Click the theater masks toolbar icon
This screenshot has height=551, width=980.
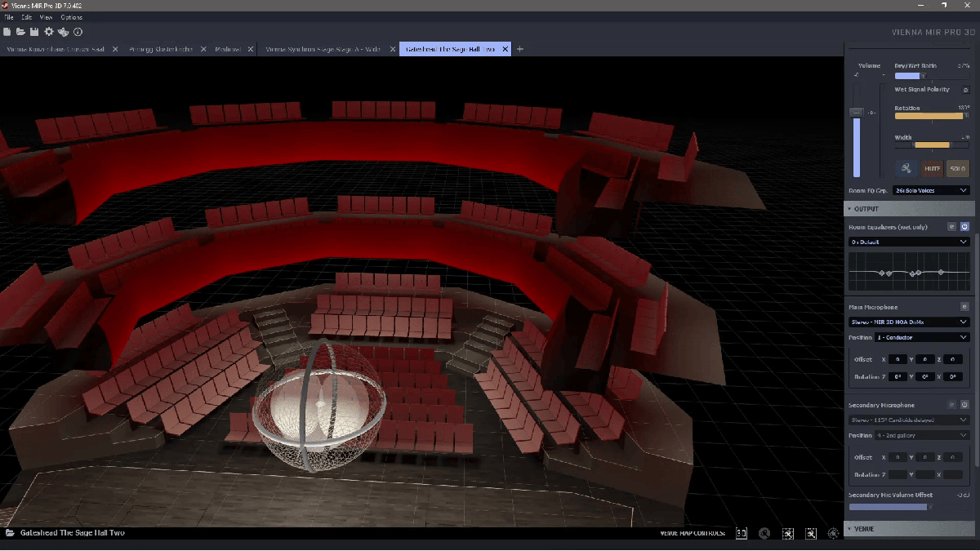pyautogui.click(x=64, y=32)
